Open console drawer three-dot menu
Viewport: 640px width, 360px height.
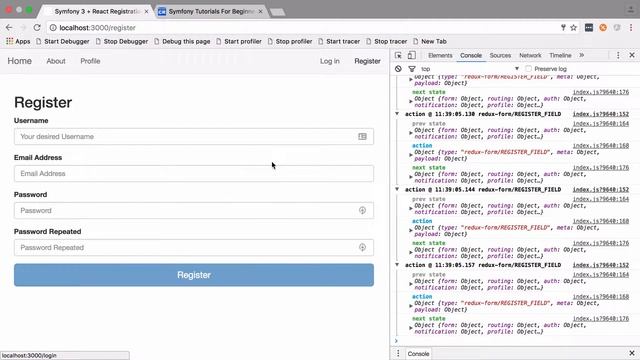pos(398,353)
